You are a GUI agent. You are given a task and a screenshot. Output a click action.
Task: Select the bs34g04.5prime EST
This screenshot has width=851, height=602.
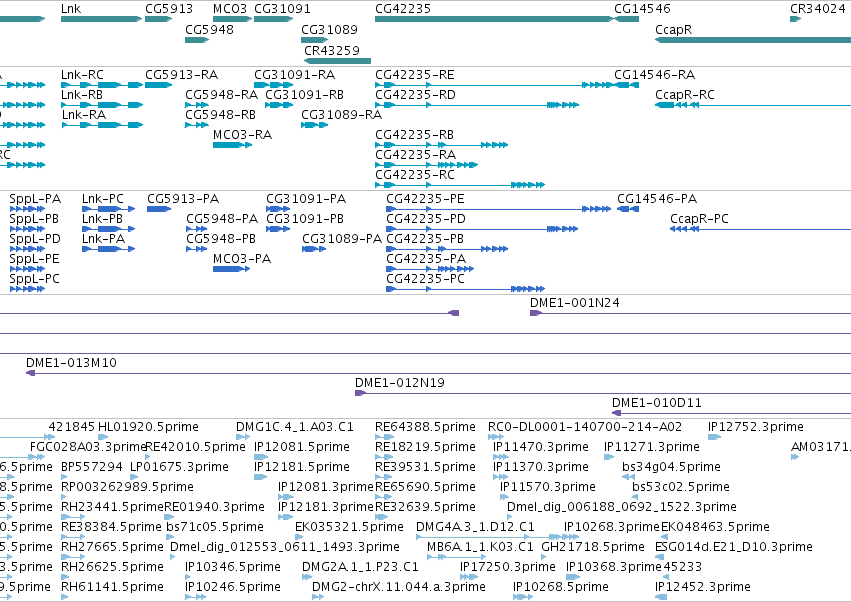click(628, 477)
